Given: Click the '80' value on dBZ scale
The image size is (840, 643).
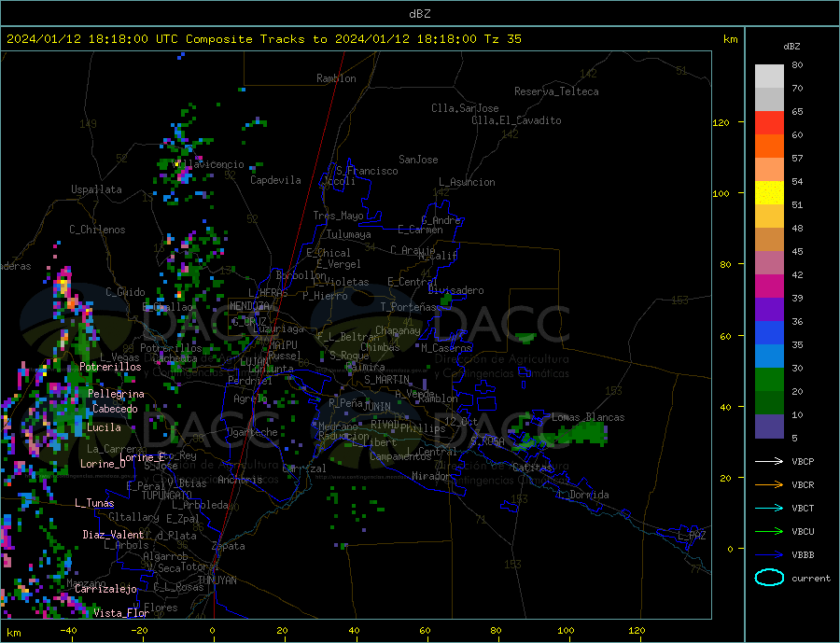Looking at the screenshot, I should click(x=797, y=64).
